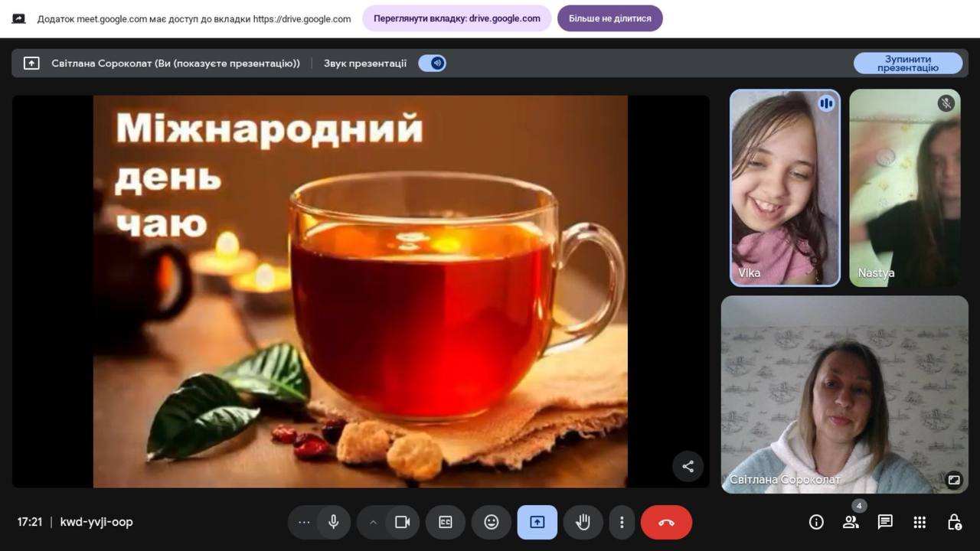This screenshot has width=980, height=551.
Task: Click the present screen button
Action: tap(537, 522)
